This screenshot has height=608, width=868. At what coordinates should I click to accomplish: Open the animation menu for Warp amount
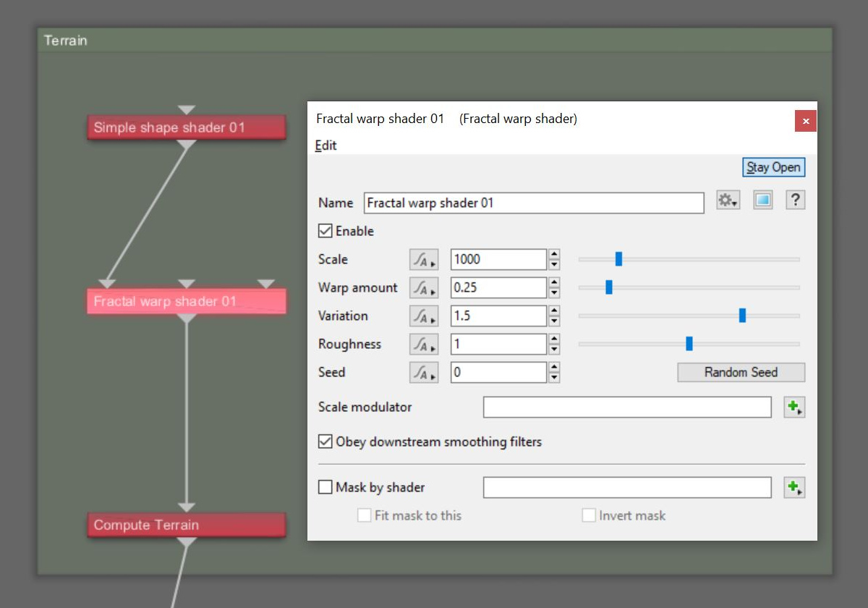[x=424, y=288]
